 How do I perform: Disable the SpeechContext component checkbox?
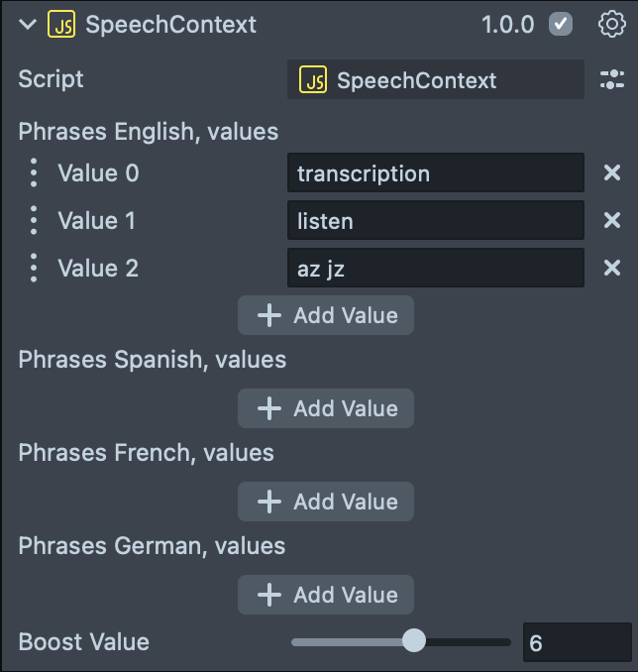tap(562, 25)
